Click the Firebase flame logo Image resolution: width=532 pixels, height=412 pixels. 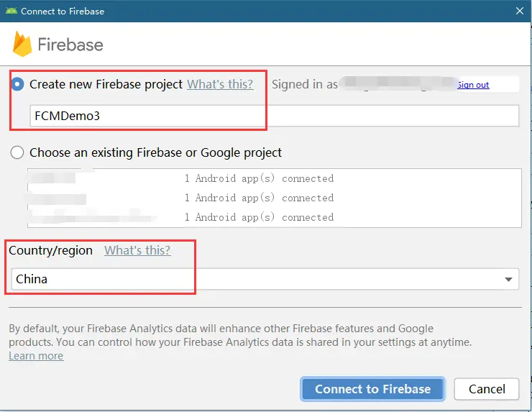coord(22,45)
